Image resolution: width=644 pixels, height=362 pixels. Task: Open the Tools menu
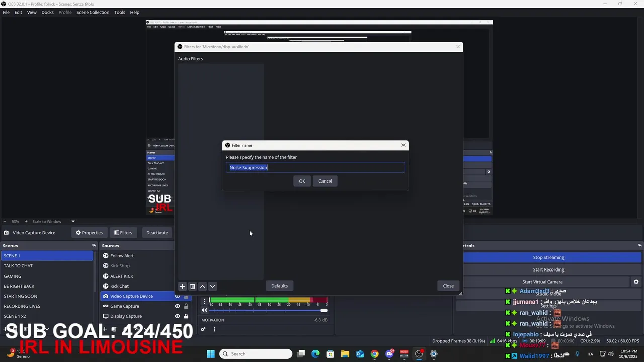(120, 12)
